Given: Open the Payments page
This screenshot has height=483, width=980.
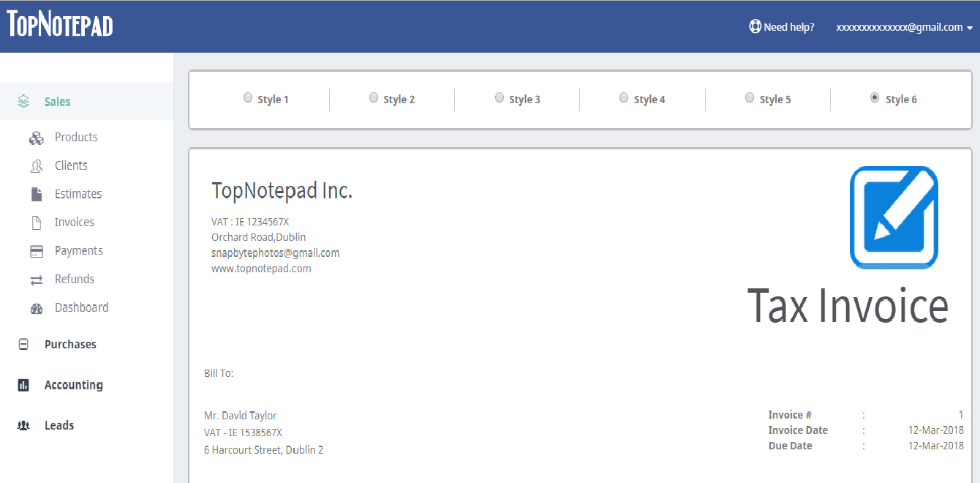Looking at the screenshot, I should click(x=79, y=250).
